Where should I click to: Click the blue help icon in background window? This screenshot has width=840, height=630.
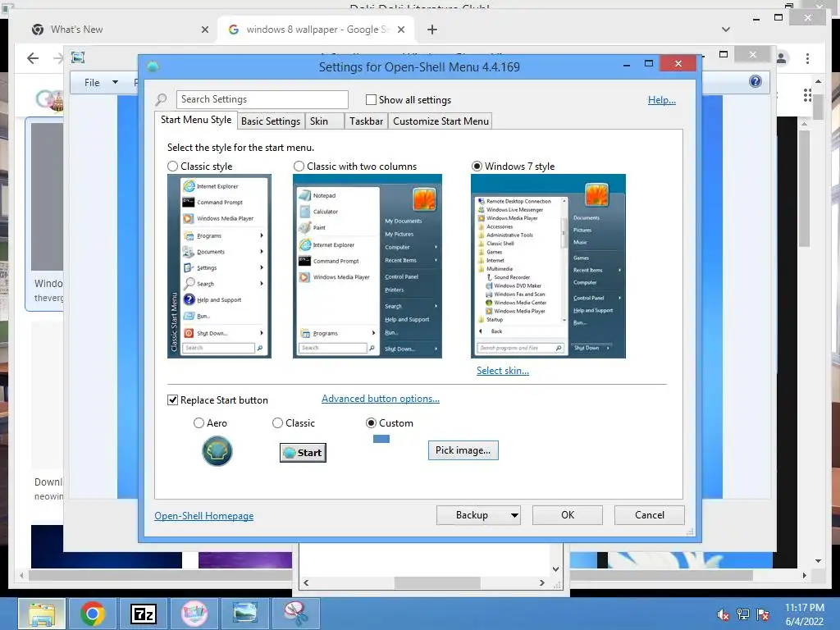pyautogui.click(x=756, y=81)
